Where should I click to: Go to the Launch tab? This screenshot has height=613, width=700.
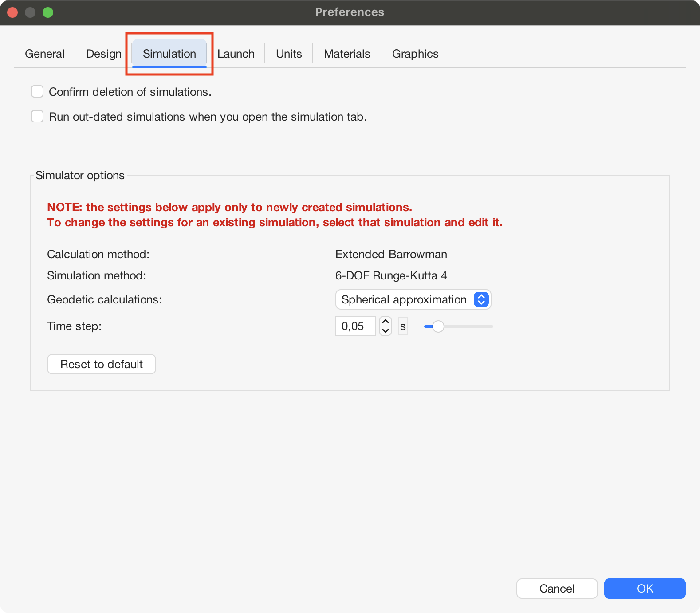click(x=236, y=54)
